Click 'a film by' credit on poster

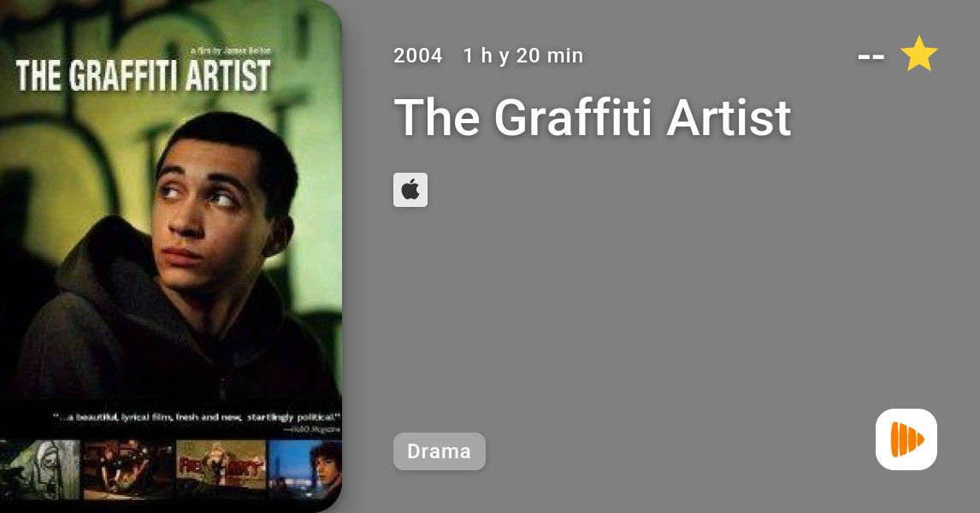tap(231, 50)
